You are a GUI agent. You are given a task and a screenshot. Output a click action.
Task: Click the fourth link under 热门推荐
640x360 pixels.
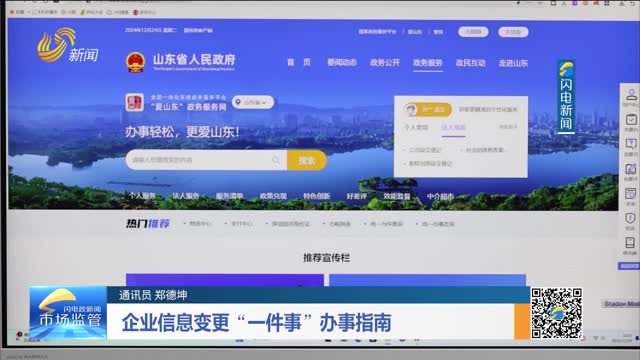(x=340, y=224)
